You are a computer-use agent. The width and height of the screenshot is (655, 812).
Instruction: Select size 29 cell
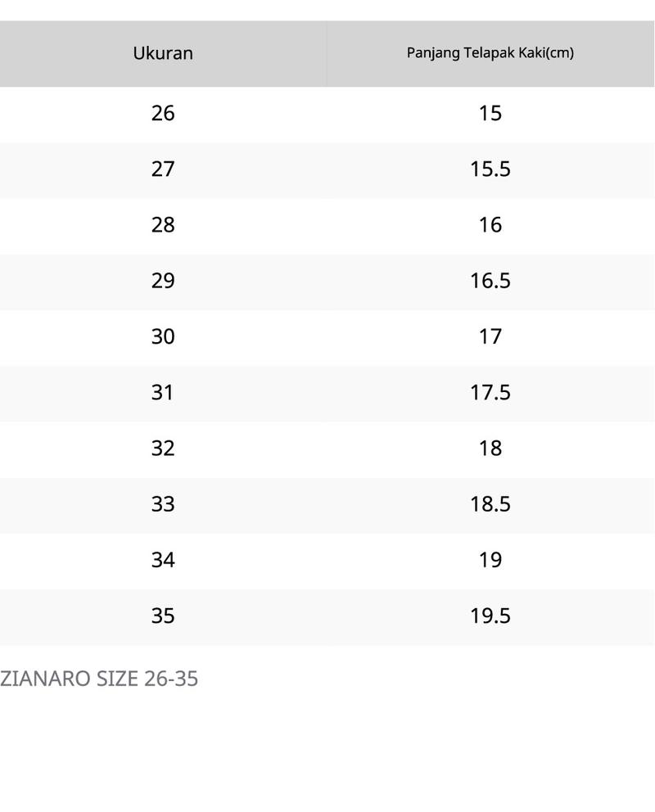coord(163,282)
